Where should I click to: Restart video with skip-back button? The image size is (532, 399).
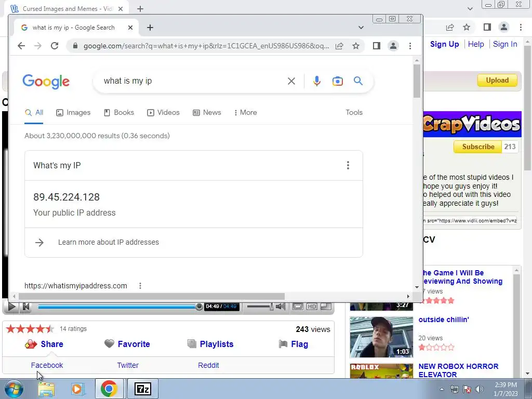26,307
